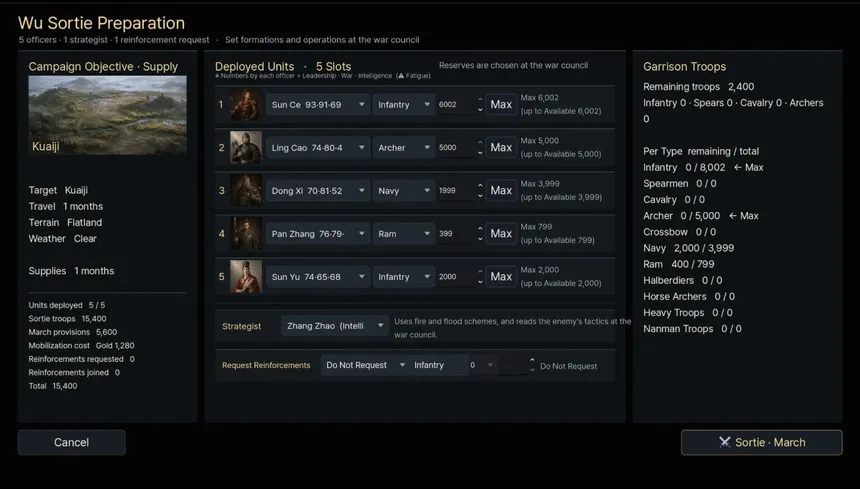Click the Ram 400 / 799 line

coord(678,264)
